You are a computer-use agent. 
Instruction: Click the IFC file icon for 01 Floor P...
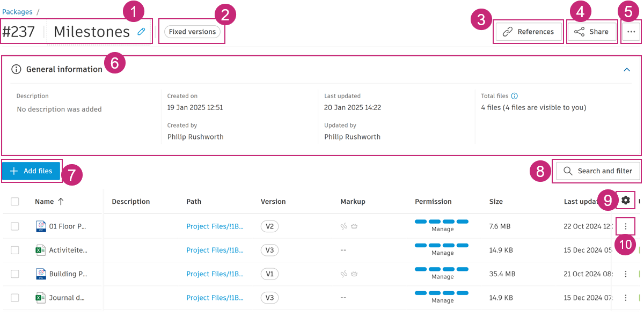tap(41, 226)
